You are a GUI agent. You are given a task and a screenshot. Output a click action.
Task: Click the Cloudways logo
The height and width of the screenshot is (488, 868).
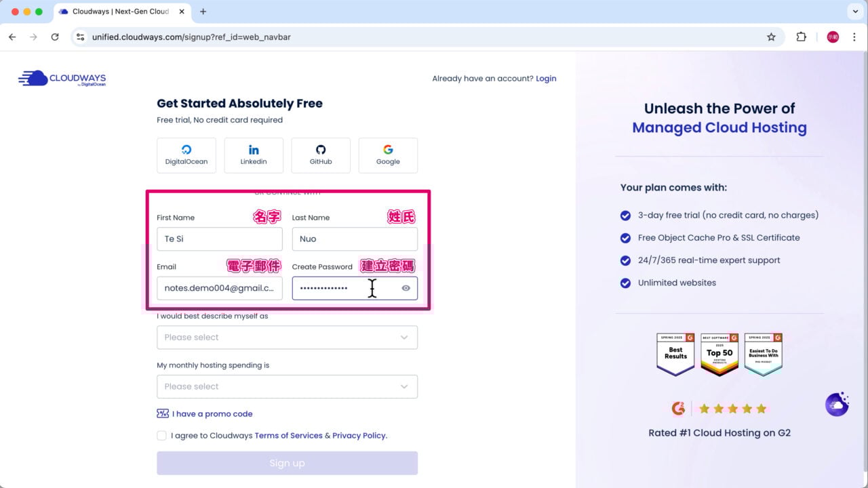62,79
